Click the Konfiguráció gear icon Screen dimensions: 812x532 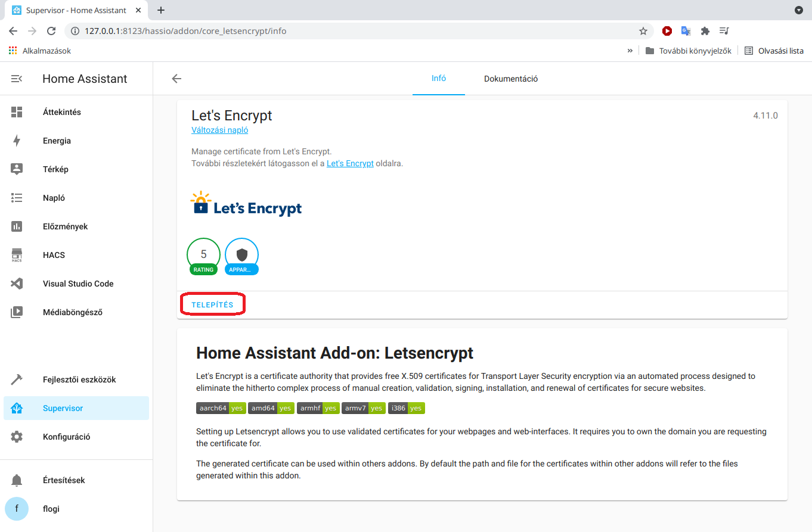[x=17, y=437]
